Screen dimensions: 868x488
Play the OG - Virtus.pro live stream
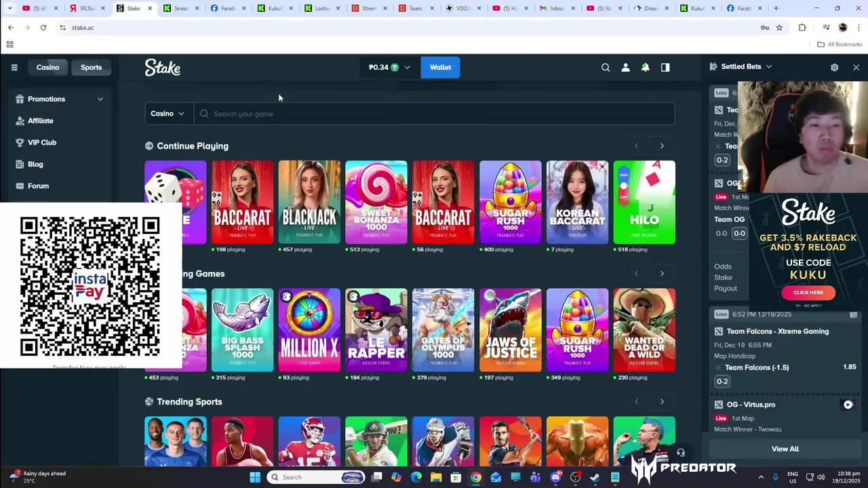848,405
